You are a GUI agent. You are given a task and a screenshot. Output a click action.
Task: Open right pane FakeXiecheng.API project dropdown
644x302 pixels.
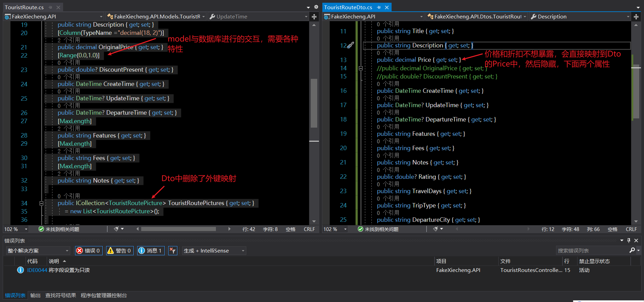click(x=374, y=16)
